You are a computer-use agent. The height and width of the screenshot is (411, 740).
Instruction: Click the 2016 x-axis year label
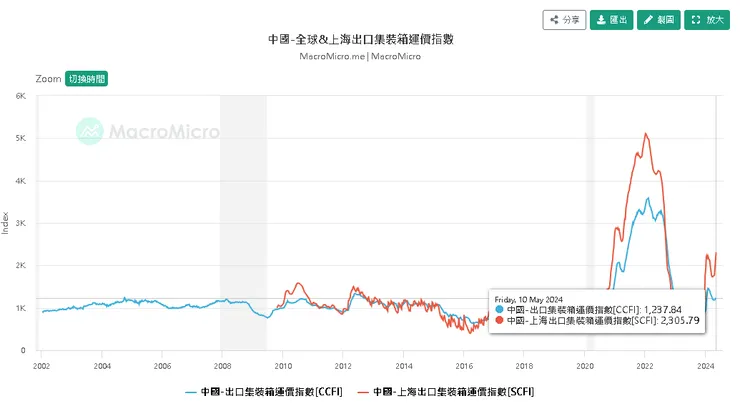point(464,366)
